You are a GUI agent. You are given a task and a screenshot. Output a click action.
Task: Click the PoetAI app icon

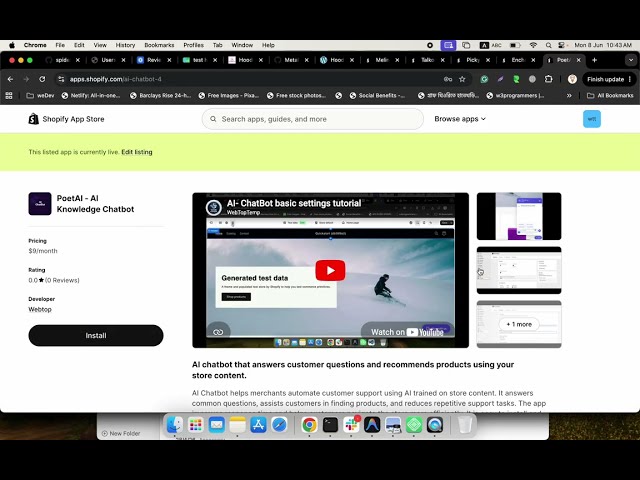pos(40,203)
